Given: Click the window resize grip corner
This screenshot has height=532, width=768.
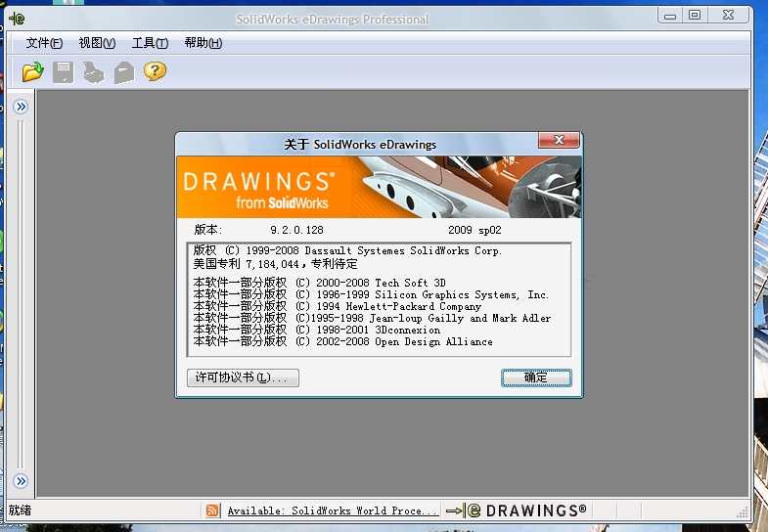Looking at the screenshot, I should [743, 511].
